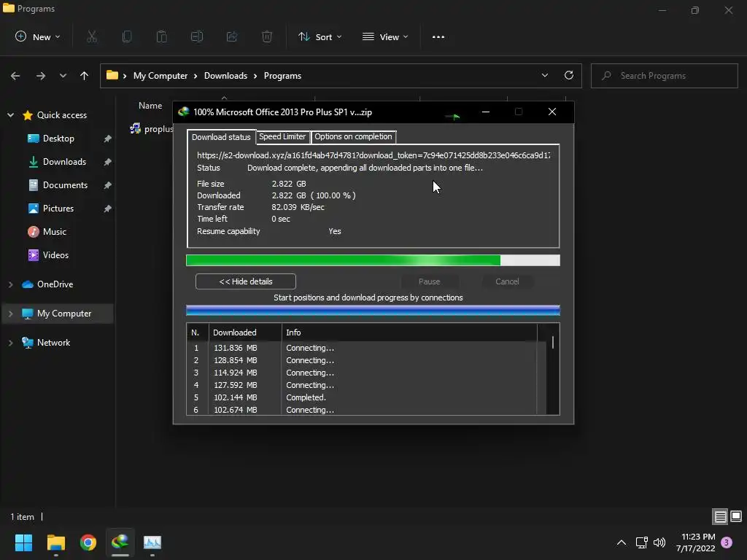The width and height of the screenshot is (747, 560).
Task: Refresh the Programs folder view
Action: pyautogui.click(x=569, y=75)
